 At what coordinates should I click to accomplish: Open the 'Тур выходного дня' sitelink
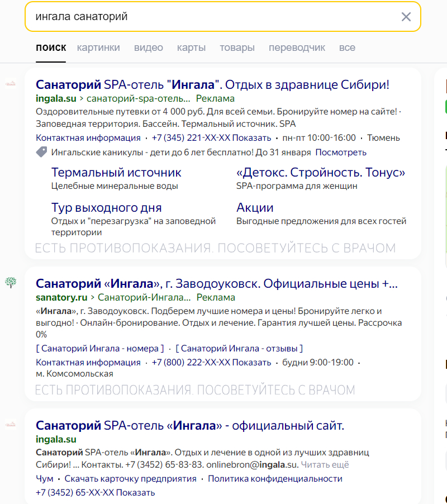106,208
